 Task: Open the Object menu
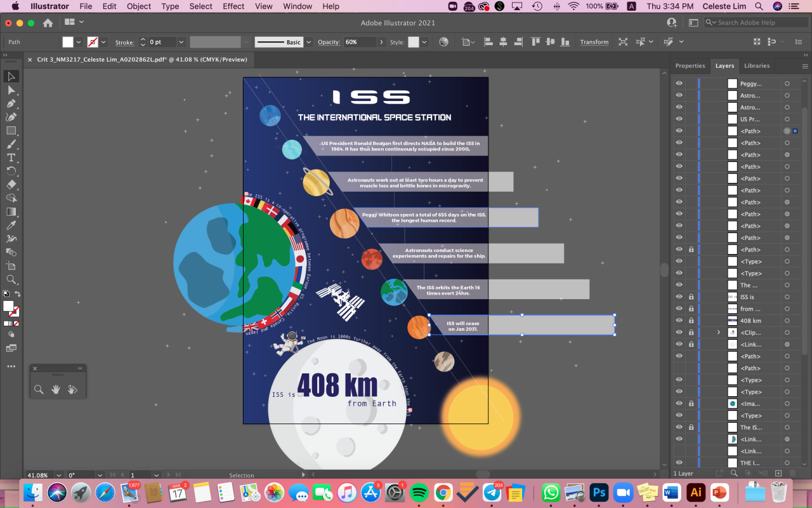pyautogui.click(x=139, y=6)
